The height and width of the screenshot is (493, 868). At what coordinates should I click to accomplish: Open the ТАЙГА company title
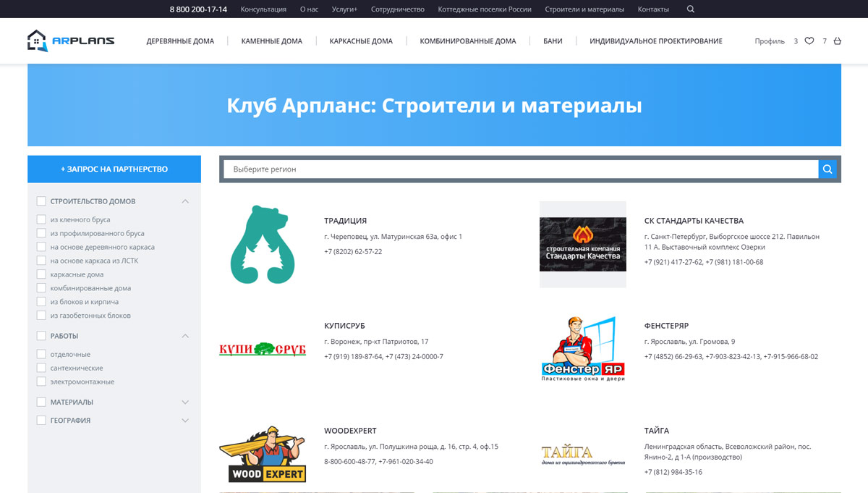click(657, 431)
